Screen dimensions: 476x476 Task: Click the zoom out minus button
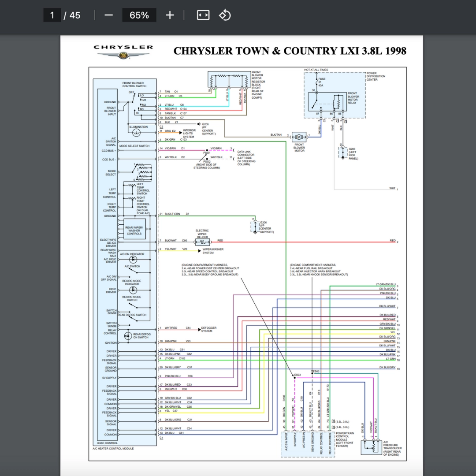[x=108, y=15]
